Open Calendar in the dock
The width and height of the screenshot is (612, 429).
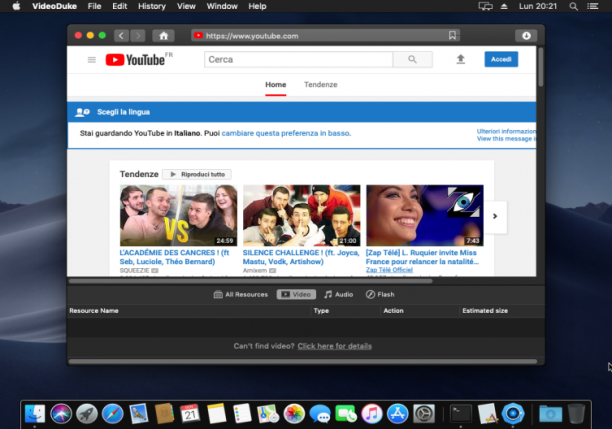(190, 413)
